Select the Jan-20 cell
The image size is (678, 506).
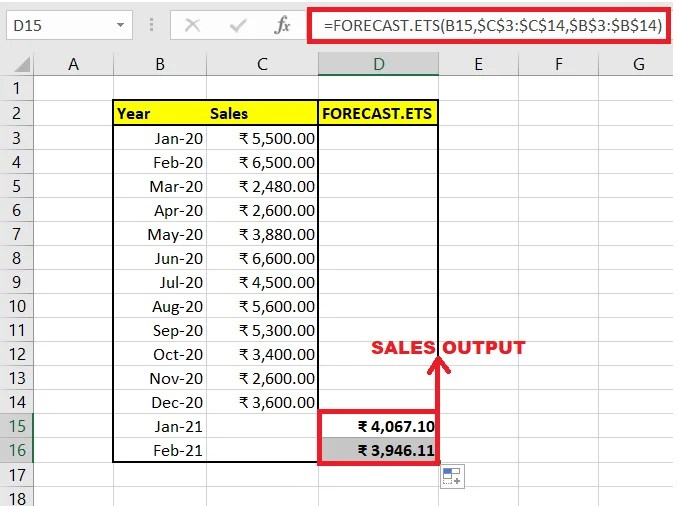(160, 138)
